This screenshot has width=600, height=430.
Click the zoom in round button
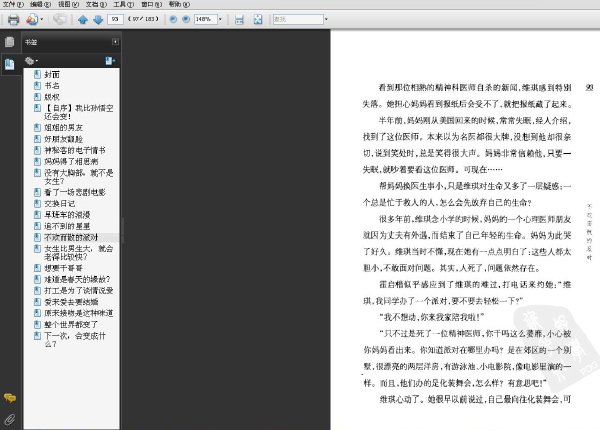point(186,19)
